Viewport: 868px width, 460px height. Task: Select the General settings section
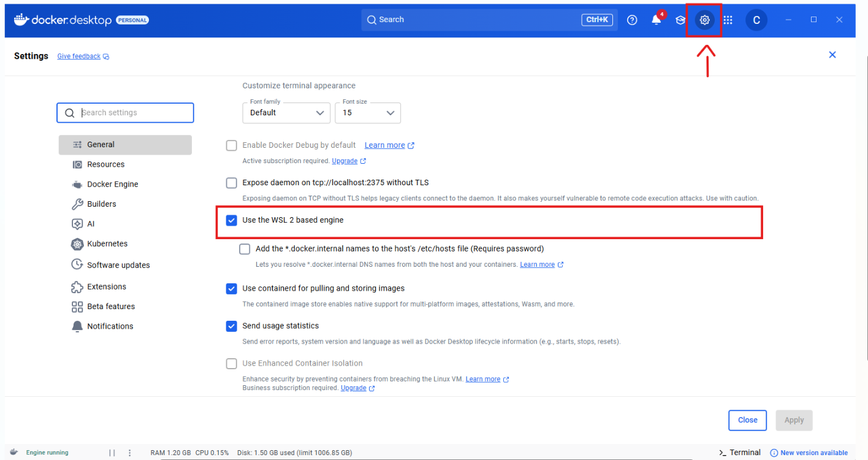(x=125, y=145)
